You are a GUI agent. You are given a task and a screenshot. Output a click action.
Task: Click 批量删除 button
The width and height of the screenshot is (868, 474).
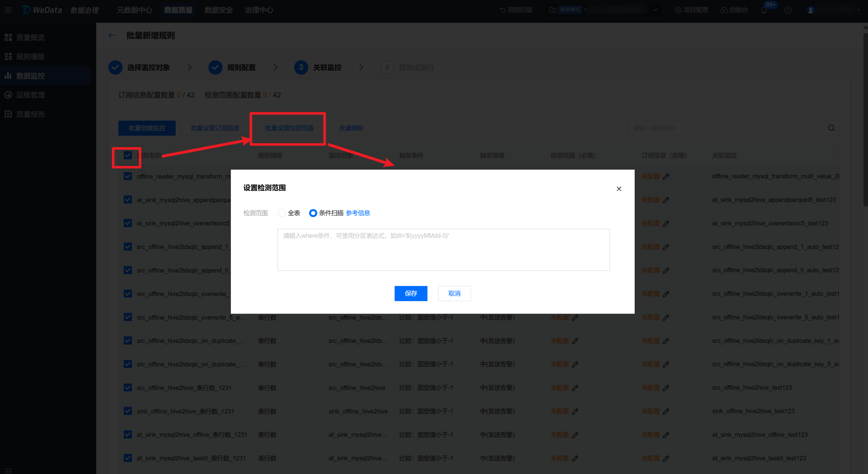pos(351,128)
